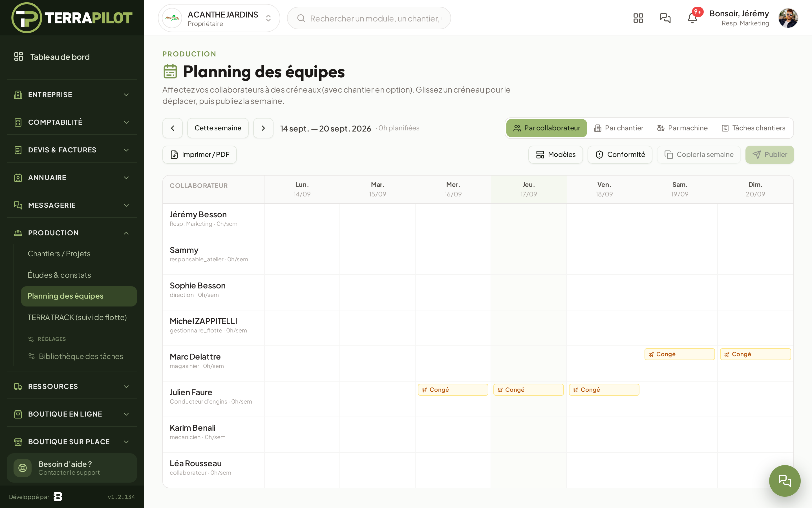The image size is (812, 508).
Task: Click the developer B logo
Action: click(58, 497)
